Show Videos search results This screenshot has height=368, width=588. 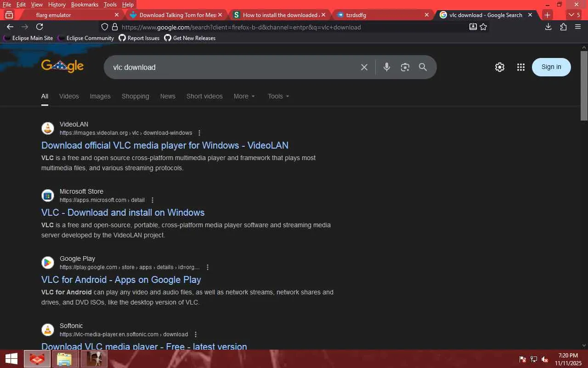pyautogui.click(x=69, y=96)
